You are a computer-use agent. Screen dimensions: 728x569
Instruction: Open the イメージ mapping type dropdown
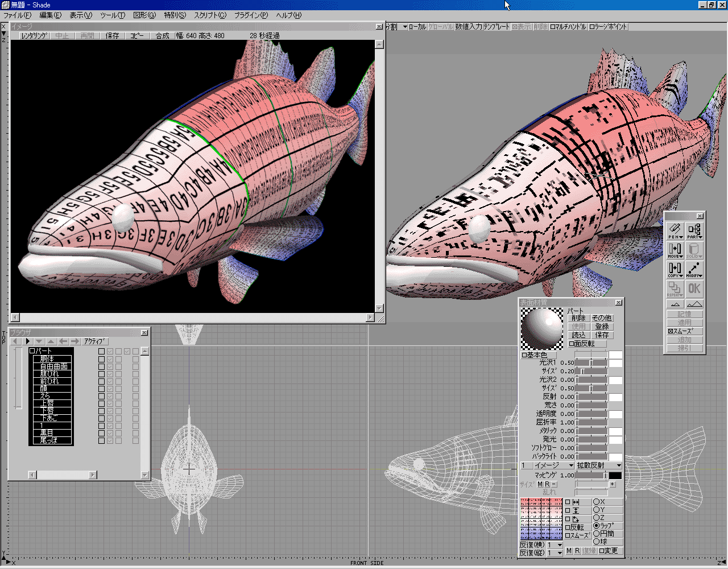point(554,465)
